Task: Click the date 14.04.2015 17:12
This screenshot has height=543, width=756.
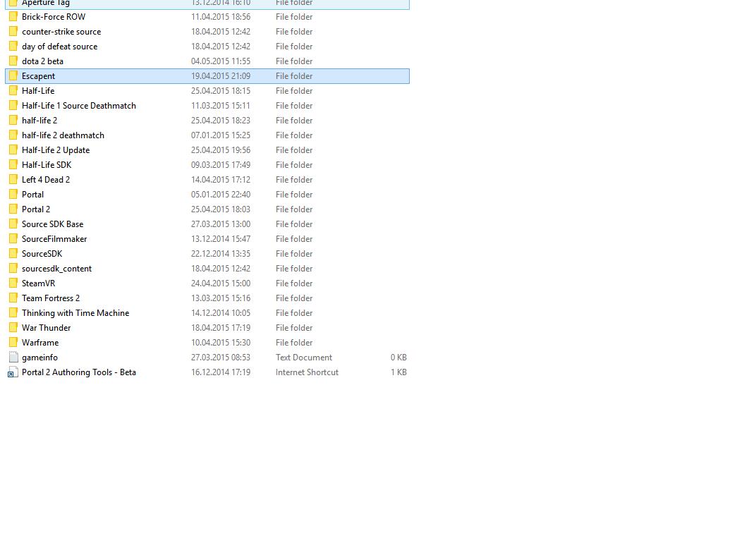Action: point(221,180)
